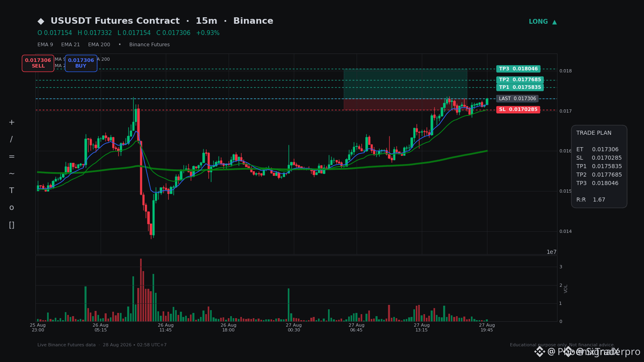Viewport: 644px width, 362px height.
Task: Click the TP3 0.018046 chart label
Action: 518,69
